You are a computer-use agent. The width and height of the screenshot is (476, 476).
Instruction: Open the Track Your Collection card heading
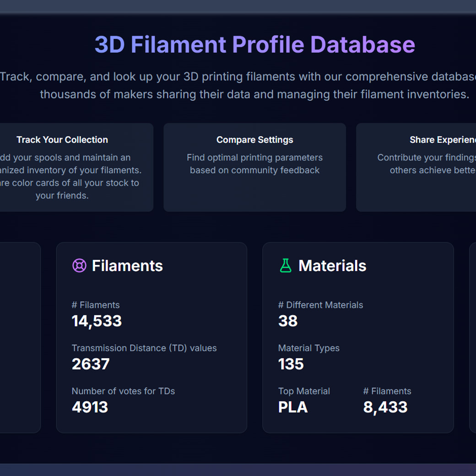(62, 140)
